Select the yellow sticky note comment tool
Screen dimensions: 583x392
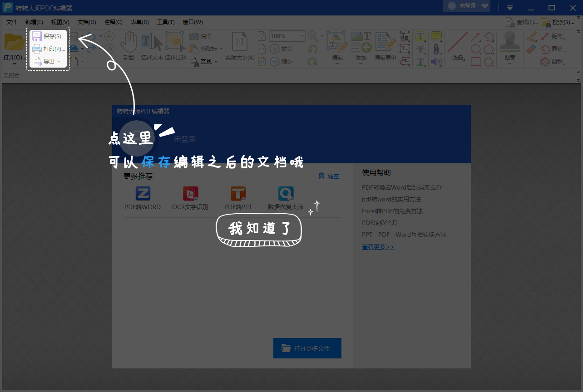point(436,36)
